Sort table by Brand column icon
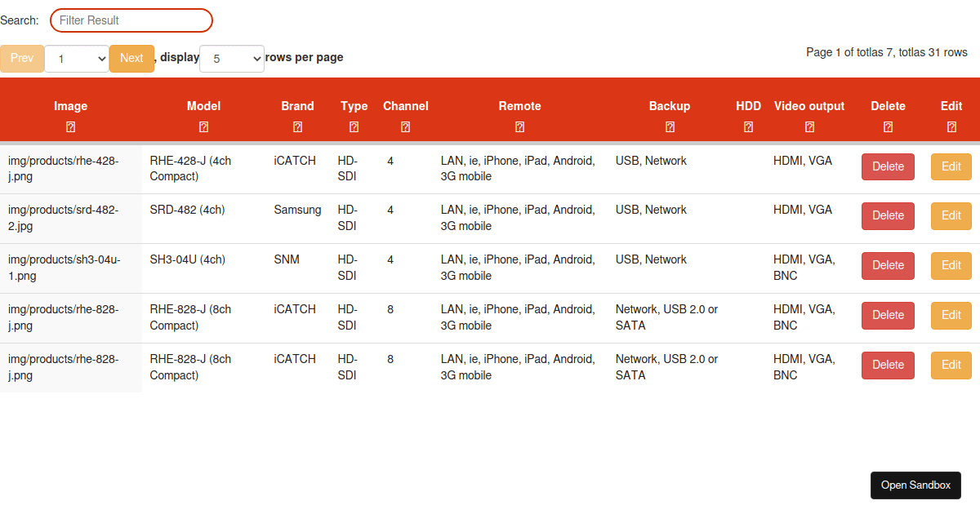 tap(297, 127)
